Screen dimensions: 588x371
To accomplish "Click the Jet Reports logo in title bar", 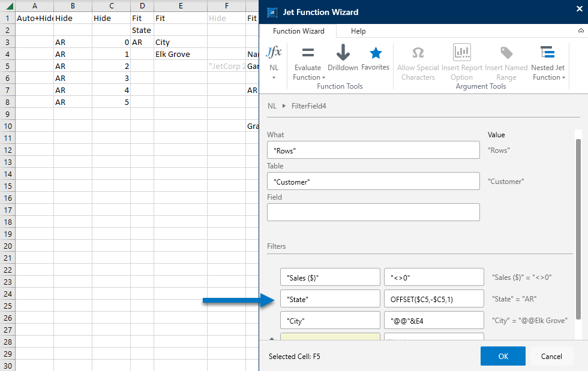I will tap(272, 13).
